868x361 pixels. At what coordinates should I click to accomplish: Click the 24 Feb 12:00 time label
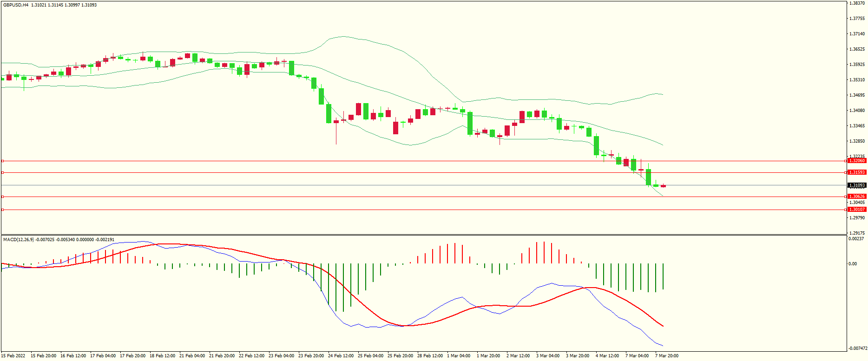pyautogui.click(x=341, y=356)
